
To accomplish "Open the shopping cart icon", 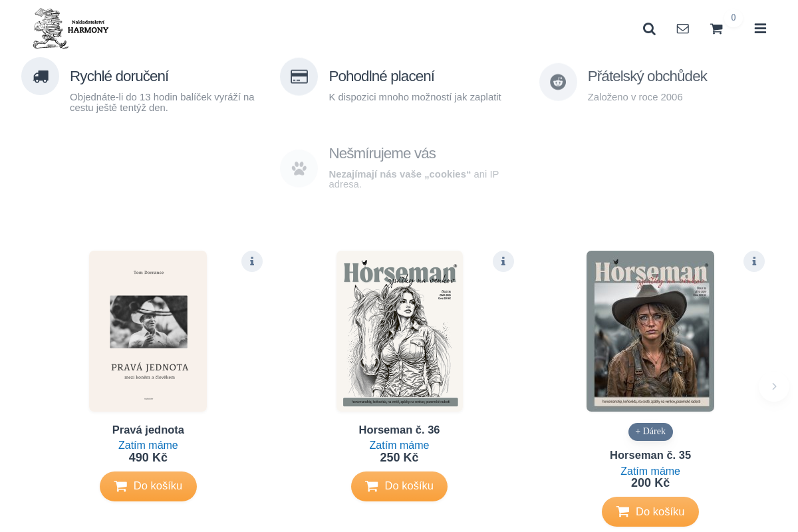I will (x=716, y=29).
